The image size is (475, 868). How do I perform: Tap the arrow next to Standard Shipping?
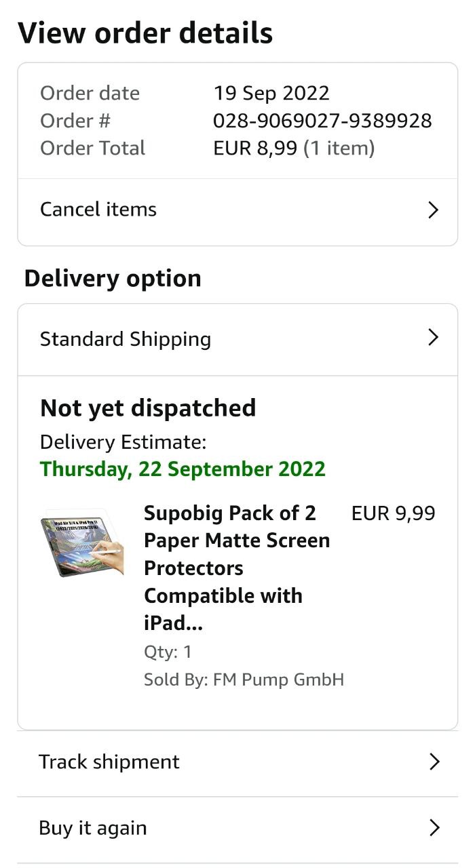tap(434, 338)
